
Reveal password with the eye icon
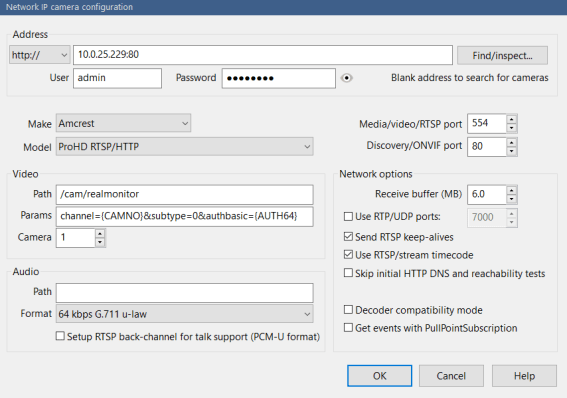tap(346, 78)
